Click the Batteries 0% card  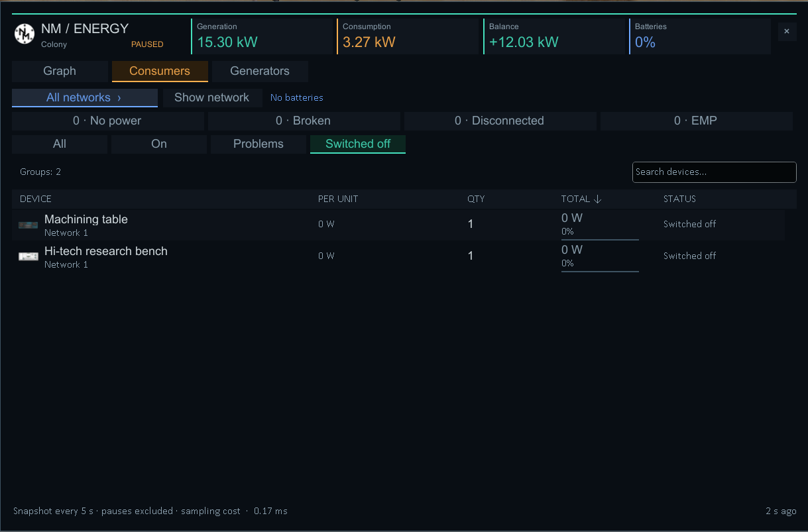coord(699,36)
